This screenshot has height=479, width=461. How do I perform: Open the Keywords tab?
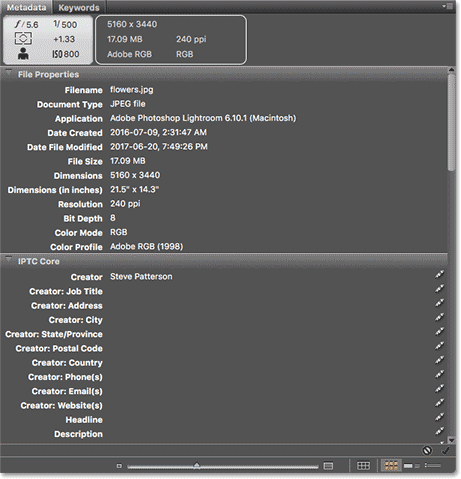click(79, 8)
